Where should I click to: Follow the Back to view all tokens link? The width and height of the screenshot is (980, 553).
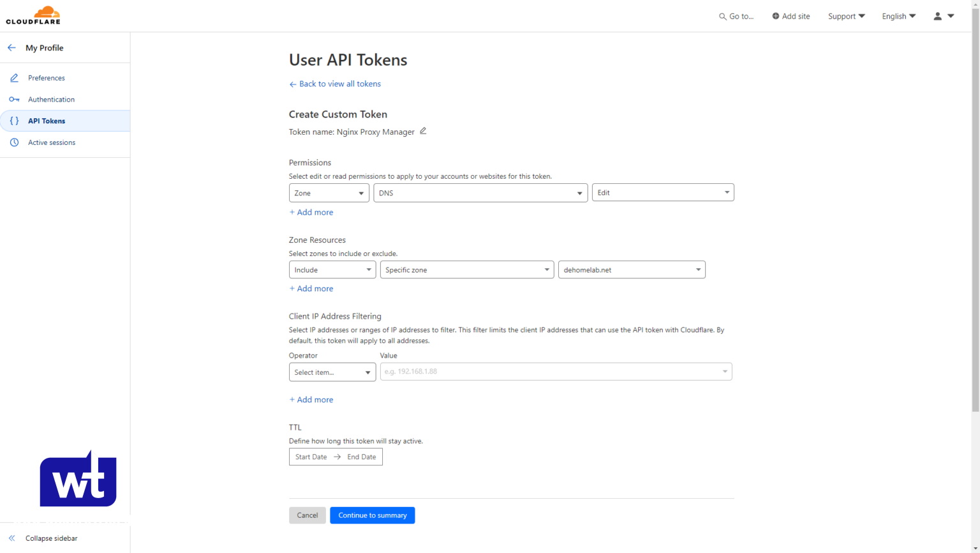(339, 84)
